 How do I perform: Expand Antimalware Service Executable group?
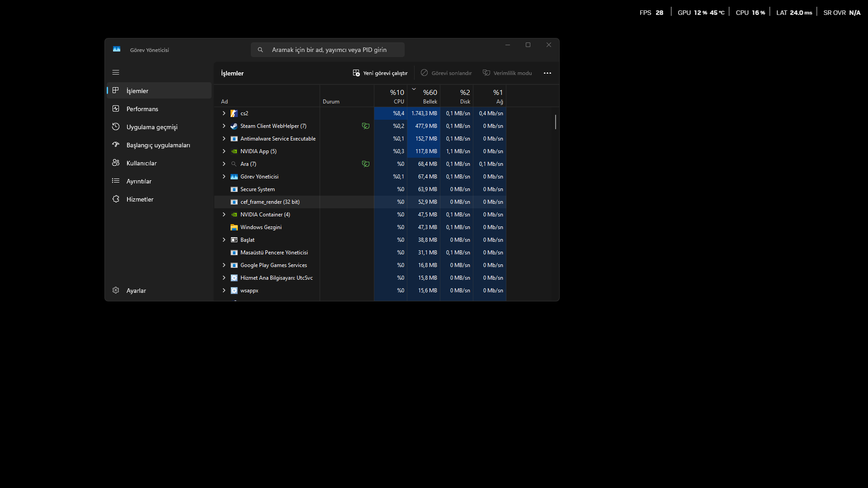click(224, 139)
